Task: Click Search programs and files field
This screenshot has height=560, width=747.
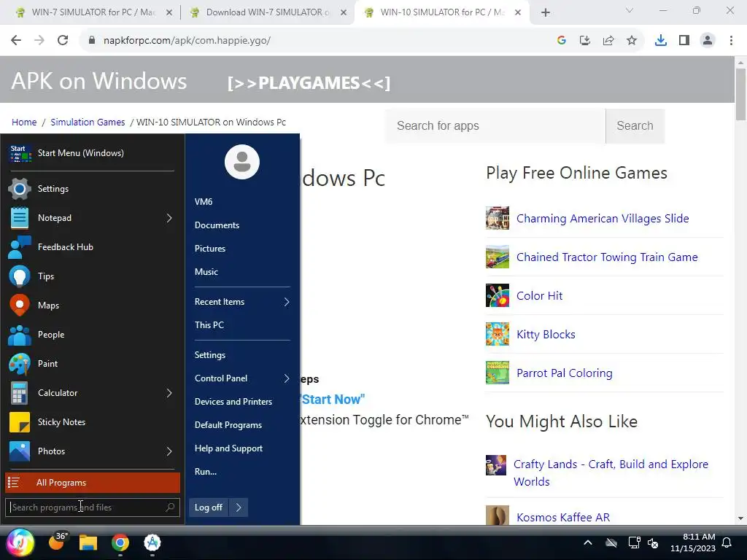Action: pyautogui.click(x=93, y=507)
